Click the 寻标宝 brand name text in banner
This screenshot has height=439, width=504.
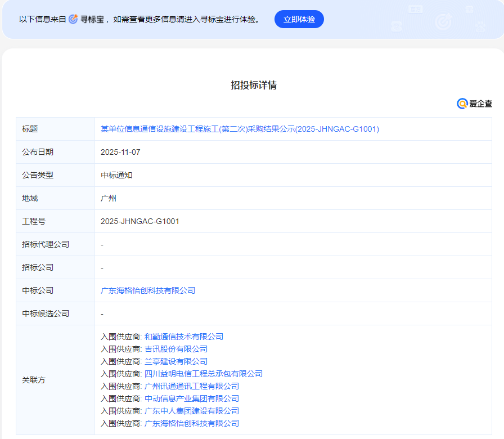point(92,19)
